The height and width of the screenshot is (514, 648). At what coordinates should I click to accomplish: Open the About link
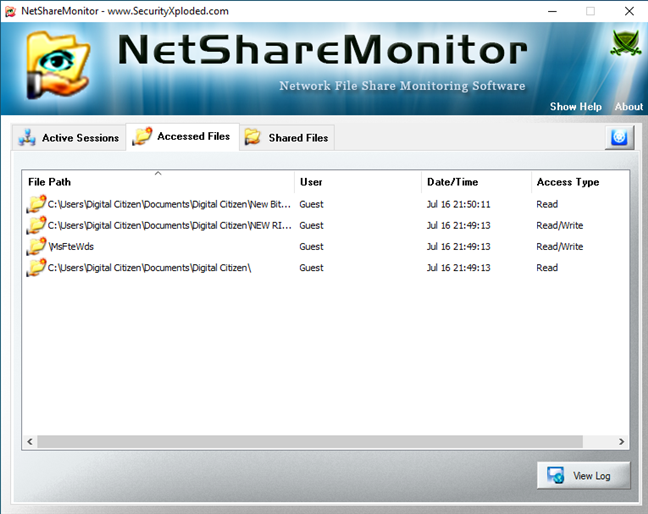coord(629,107)
